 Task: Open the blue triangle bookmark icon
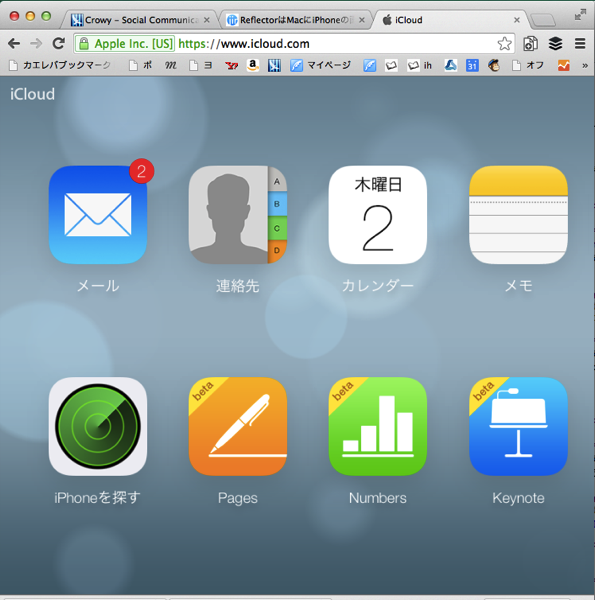pyautogui.click(x=450, y=65)
